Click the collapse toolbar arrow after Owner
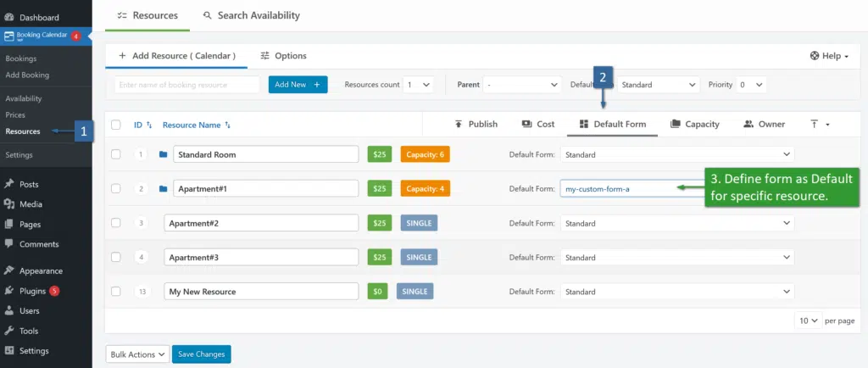868x368 pixels. (x=820, y=124)
